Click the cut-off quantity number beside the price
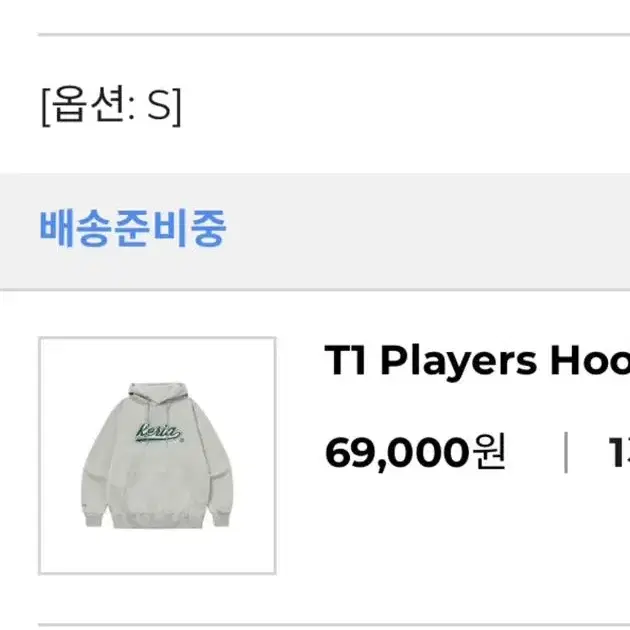This screenshot has width=630, height=630. [619, 452]
